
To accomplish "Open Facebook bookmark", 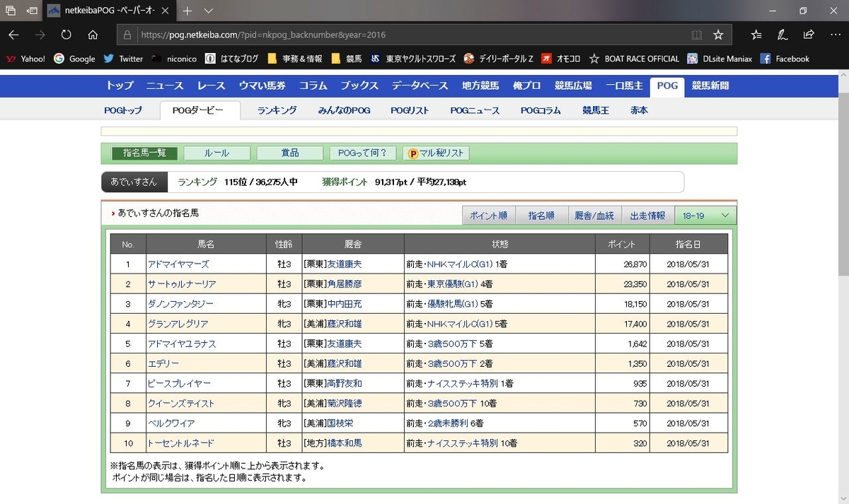I will [x=785, y=59].
